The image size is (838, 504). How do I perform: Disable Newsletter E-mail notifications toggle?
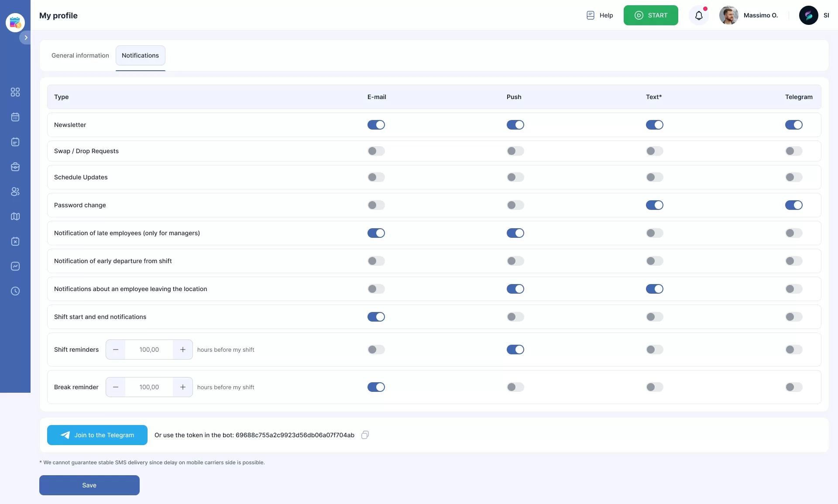[376, 125]
